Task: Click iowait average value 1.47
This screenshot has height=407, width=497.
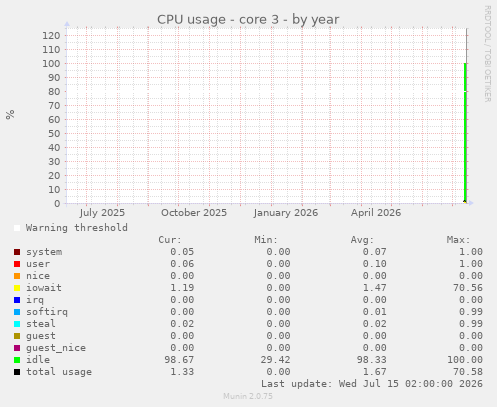Action: coord(375,288)
